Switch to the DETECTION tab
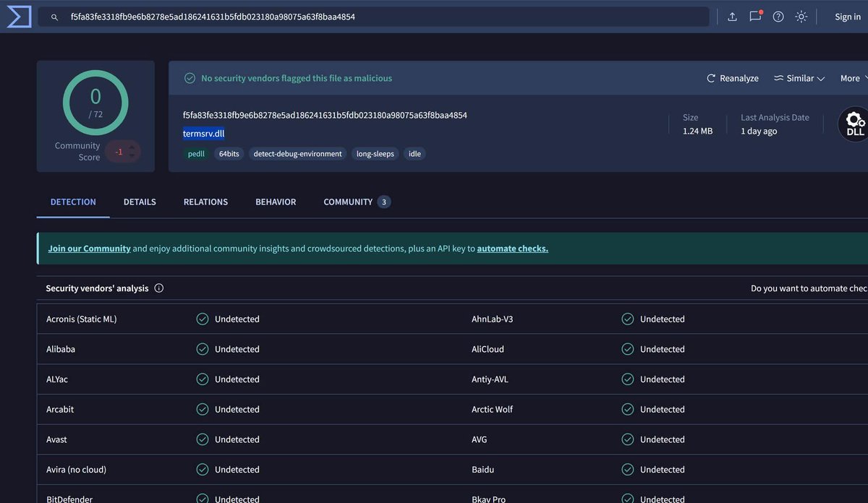The image size is (868, 503). click(x=73, y=202)
